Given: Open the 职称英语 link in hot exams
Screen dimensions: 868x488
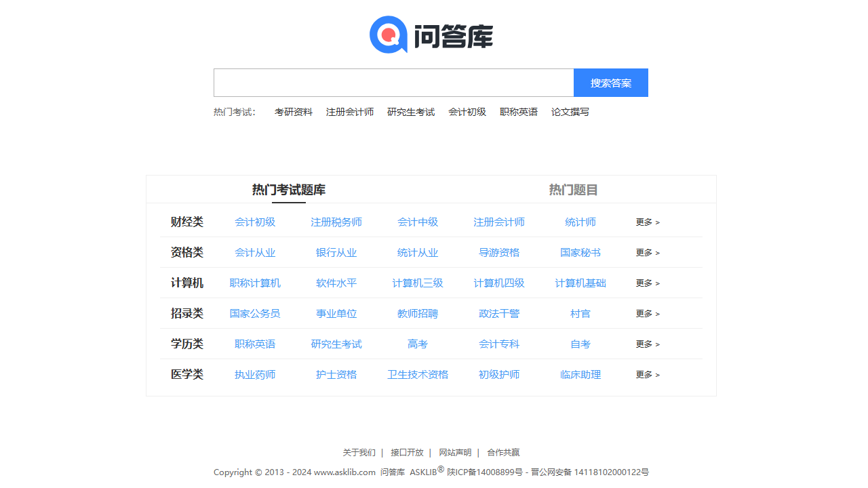Looking at the screenshot, I should coord(518,112).
